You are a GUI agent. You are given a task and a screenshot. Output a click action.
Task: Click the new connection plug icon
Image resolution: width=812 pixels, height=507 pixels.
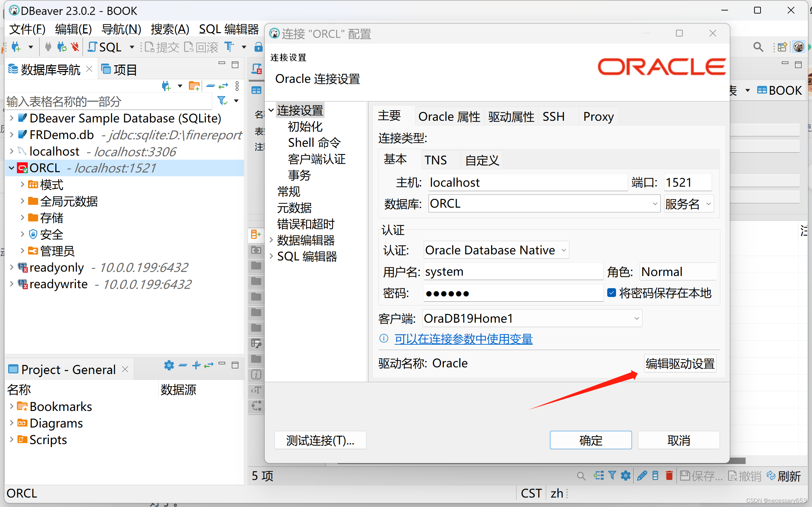click(16, 47)
